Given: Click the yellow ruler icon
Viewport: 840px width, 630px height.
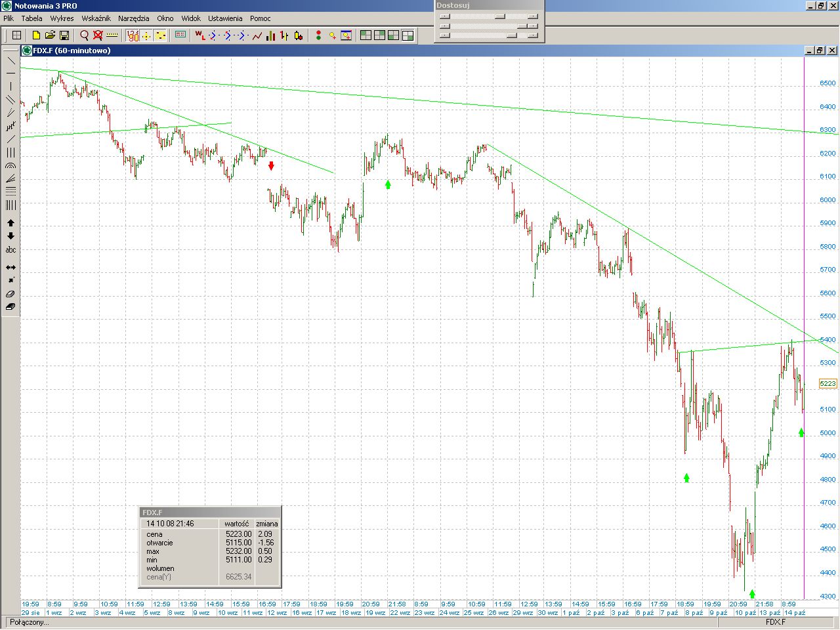Looking at the screenshot, I should coord(112,35).
